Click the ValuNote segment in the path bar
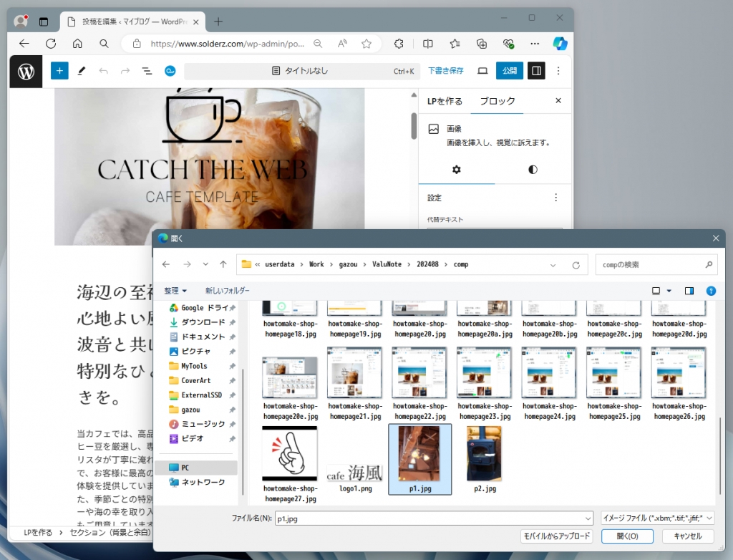733x560 pixels. 387,264
